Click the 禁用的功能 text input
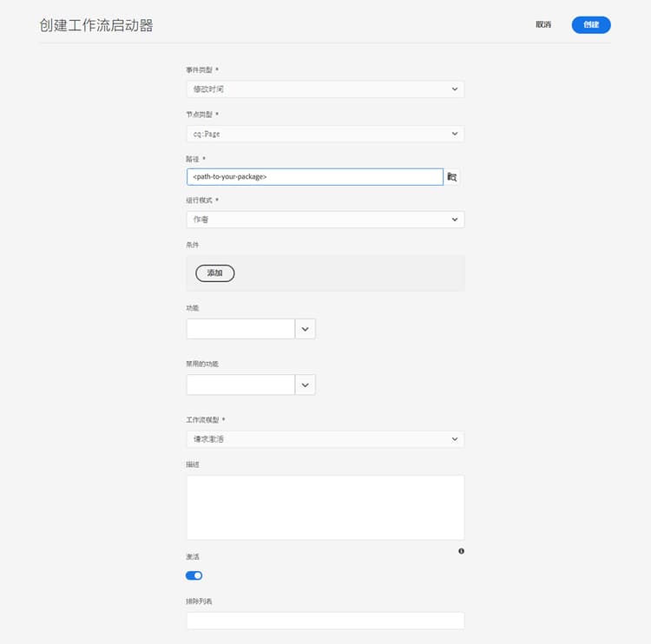The height and width of the screenshot is (644, 651). (x=240, y=384)
